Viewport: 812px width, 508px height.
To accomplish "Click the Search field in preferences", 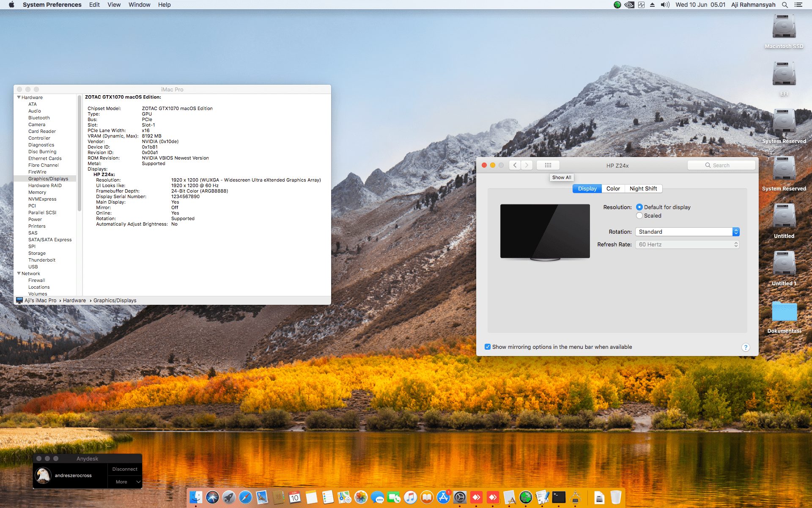I will 721,165.
